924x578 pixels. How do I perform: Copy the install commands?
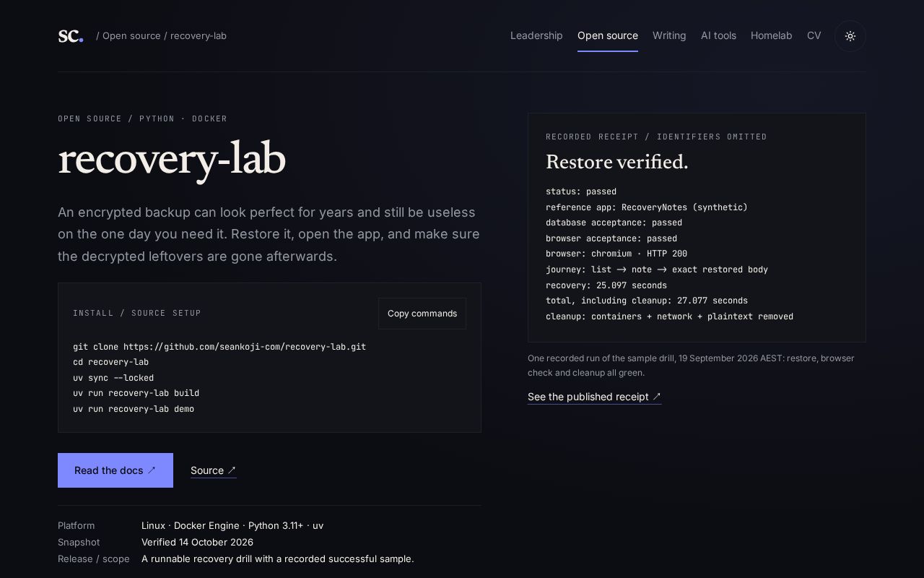point(422,314)
